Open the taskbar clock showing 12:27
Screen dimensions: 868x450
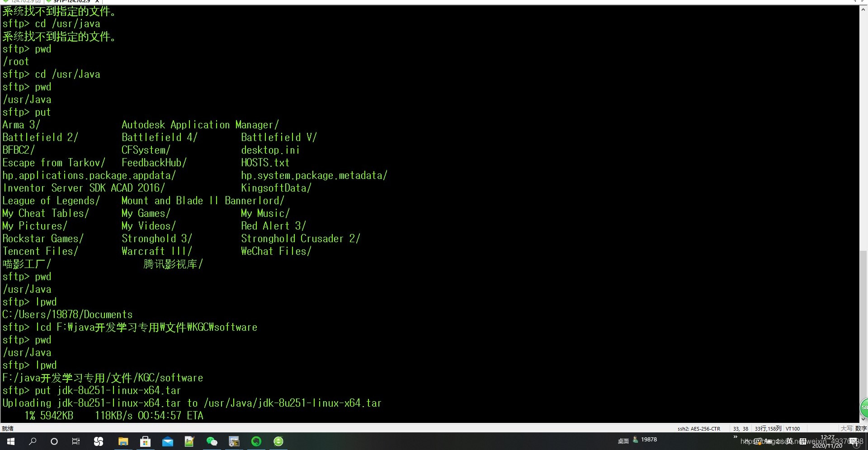pos(827,441)
